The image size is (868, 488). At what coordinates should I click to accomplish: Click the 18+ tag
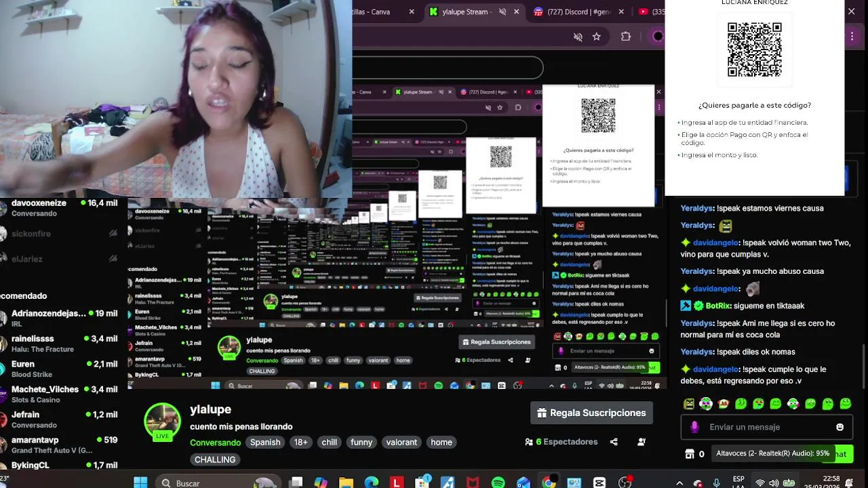click(x=300, y=442)
